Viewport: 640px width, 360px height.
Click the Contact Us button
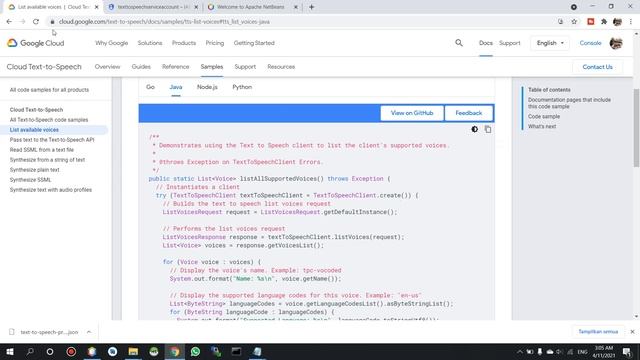pos(598,67)
